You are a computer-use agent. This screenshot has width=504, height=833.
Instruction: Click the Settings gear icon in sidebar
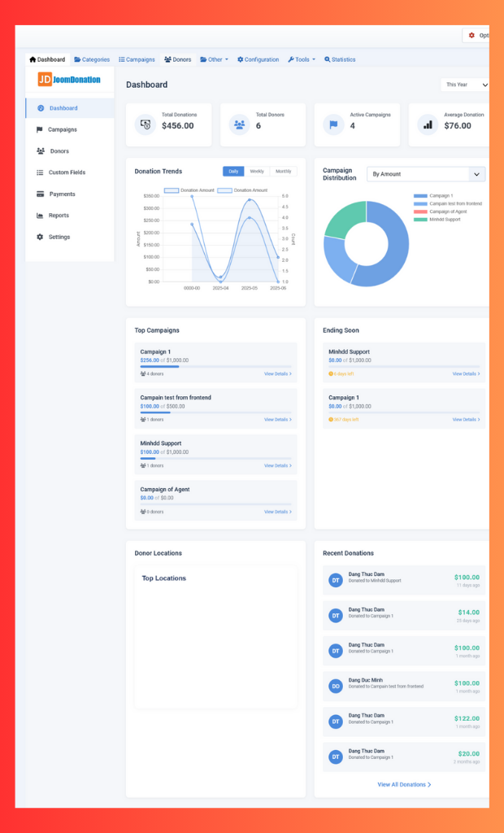(x=40, y=238)
